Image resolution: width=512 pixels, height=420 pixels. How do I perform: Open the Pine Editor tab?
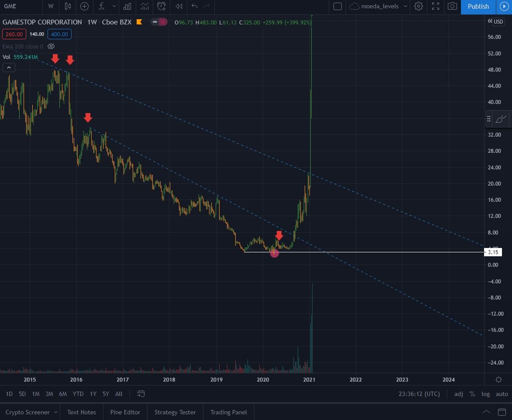coord(125,412)
